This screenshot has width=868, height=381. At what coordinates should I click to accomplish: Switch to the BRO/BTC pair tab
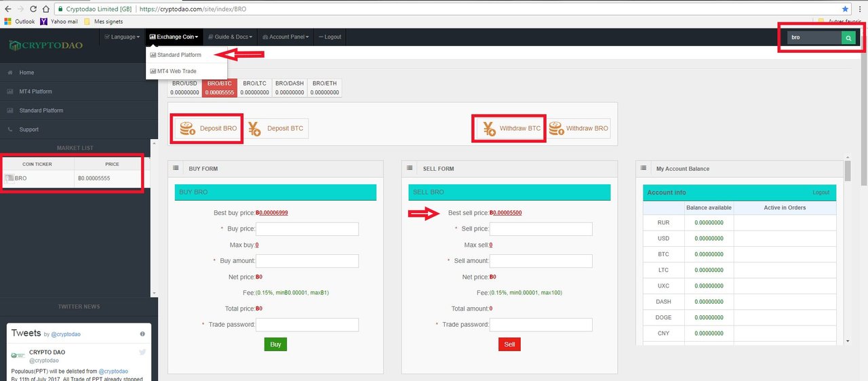(x=220, y=87)
